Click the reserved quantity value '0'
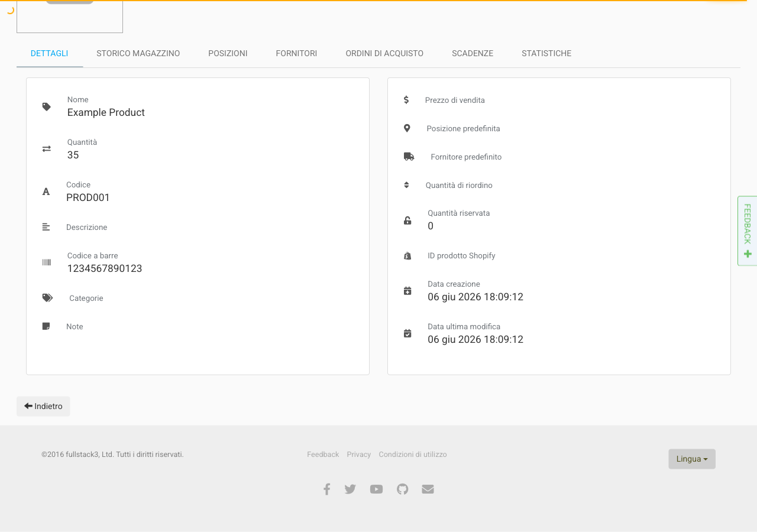Viewport: 757px width, 532px height. tap(431, 226)
